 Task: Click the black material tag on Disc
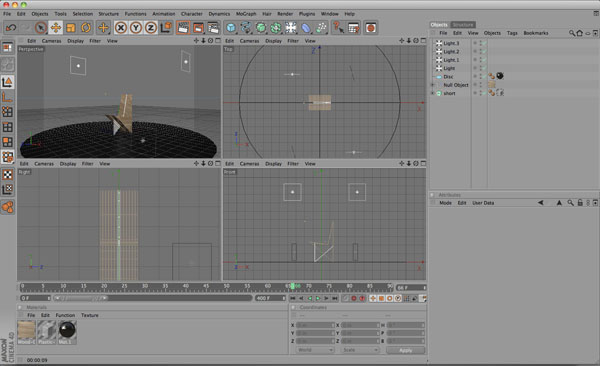coord(500,76)
